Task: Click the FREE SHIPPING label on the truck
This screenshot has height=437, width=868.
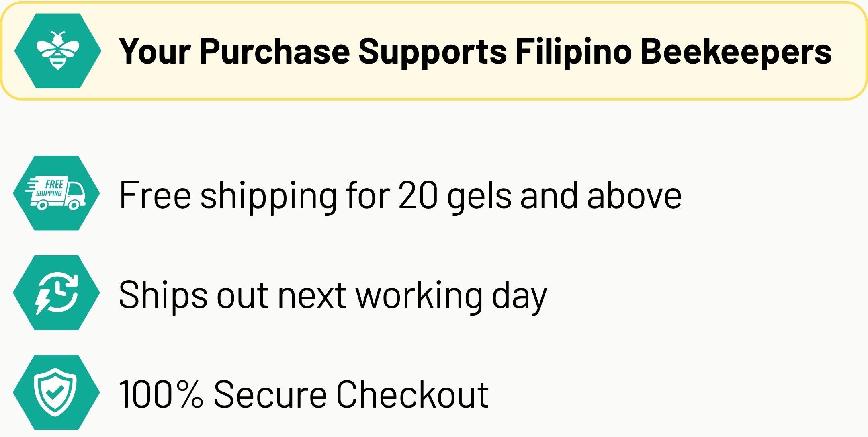Action: pyautogui.click(x=51, y=189)
